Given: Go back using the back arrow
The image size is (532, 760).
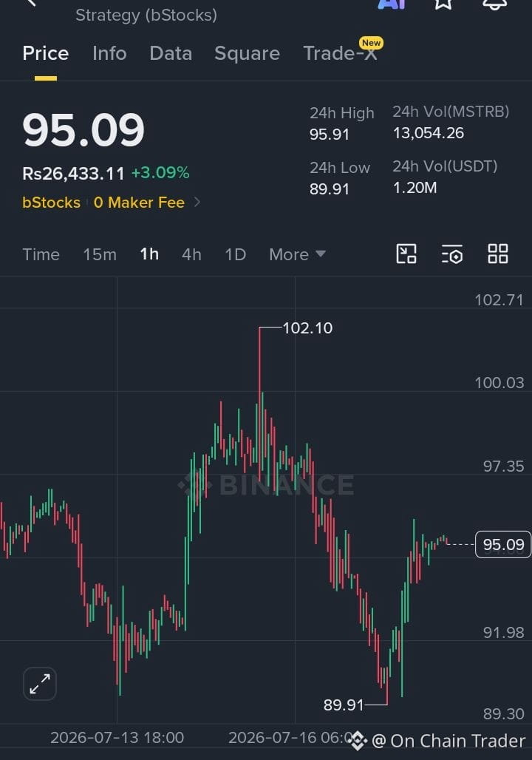Looking at the screenshot, I should pyautogui.click(x=32, y=3).
